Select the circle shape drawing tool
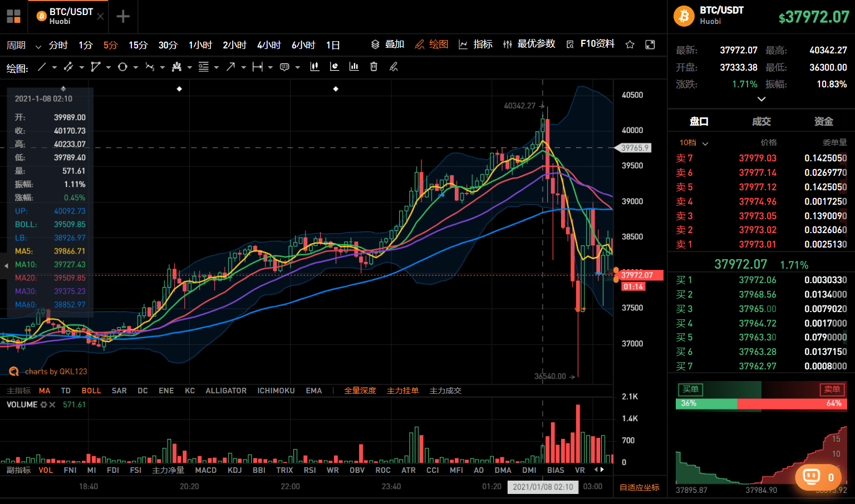The image size is (855, 504). pos(122,67)
